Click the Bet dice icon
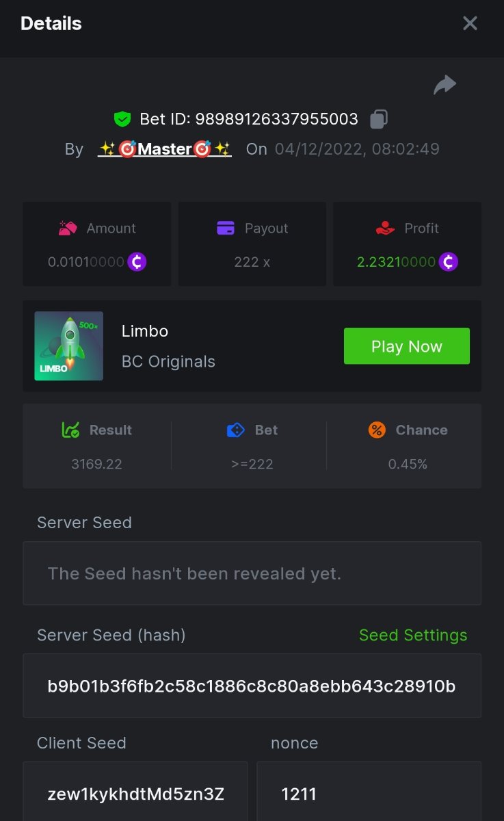Viewport: 504px width, 821px height. [x=235, y=430]
